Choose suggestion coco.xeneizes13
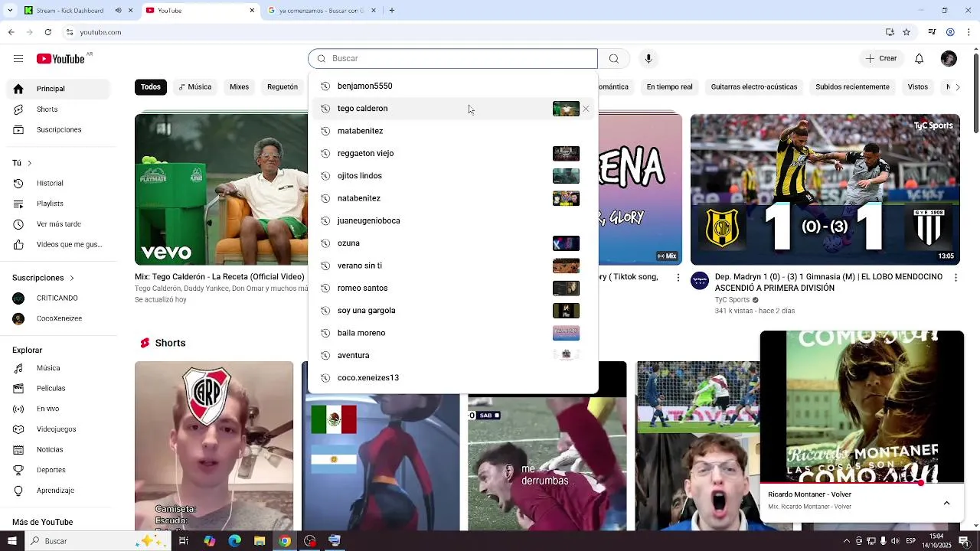Image resolution: width=980 pixels, height=551 pixels. [x=452, y=378]
